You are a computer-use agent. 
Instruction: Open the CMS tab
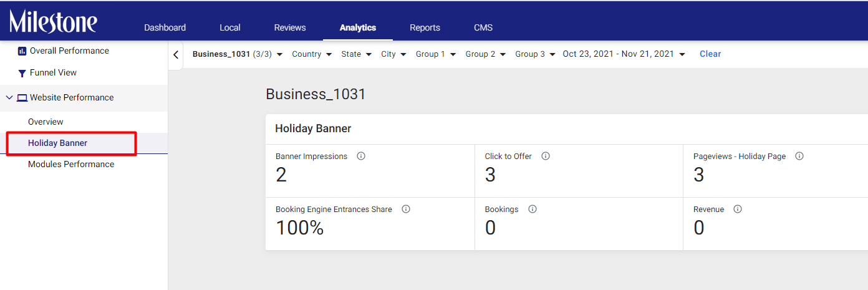483,27
